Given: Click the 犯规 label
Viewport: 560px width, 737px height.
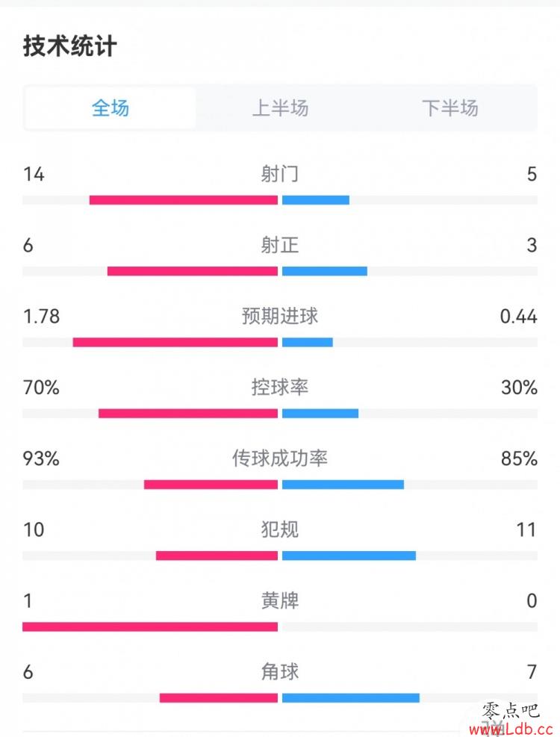Looking at the screenshot, I should [x=280, y=529].
